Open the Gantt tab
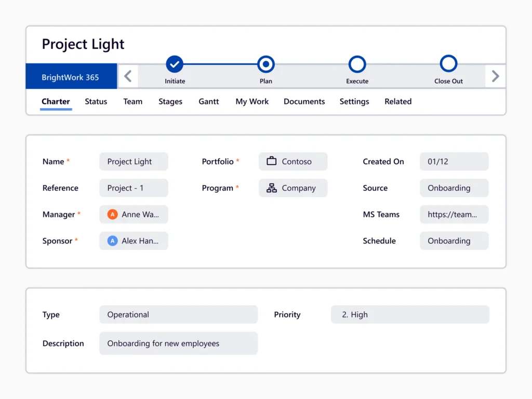This screenshot has height=399, width=532. coord(208,101)
